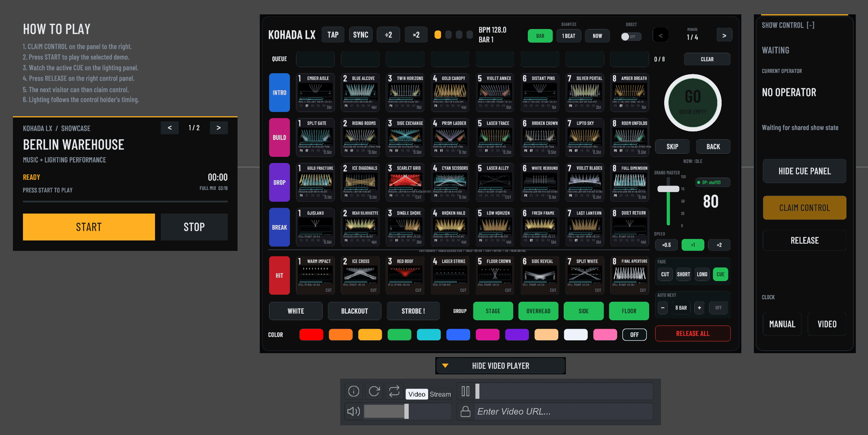
Task: Stop the demo playback
Action: [194, 227]
